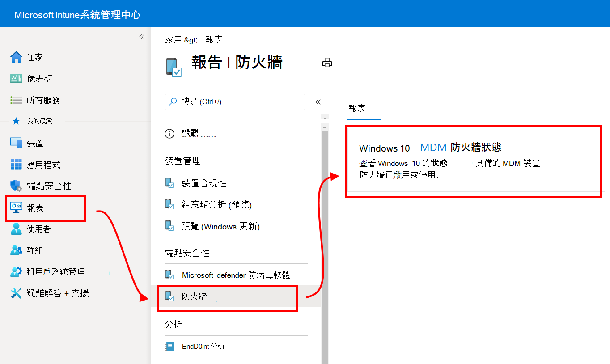The height and width of the screenshot is (364, 610).
Task: Click the 租用戶系統管理 gear-person icon
Action: click(16, 272)
